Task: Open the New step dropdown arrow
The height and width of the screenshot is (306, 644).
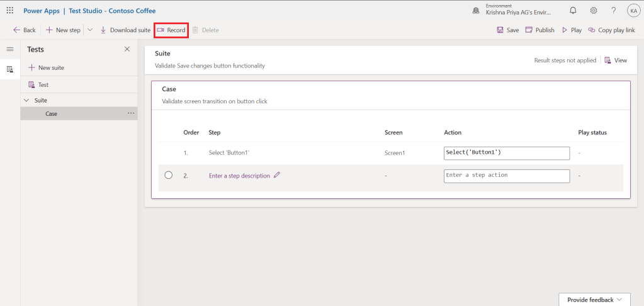Action: pyautogui.click(x=89, y=30)
